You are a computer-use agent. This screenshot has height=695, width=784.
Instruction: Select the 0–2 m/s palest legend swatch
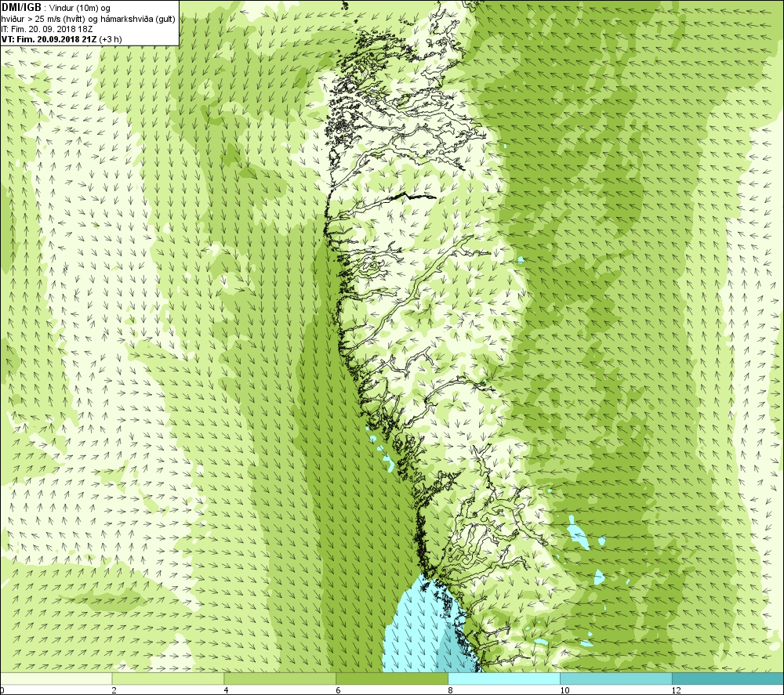point(56,679)
